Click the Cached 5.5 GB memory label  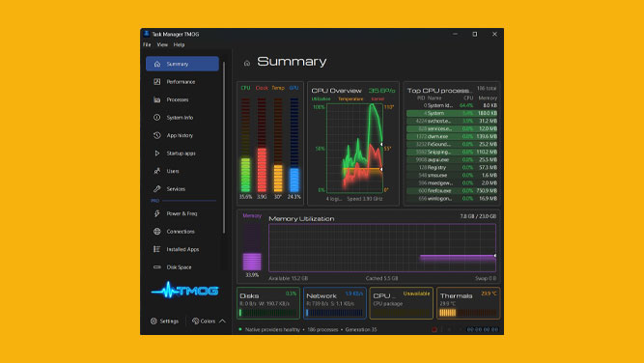click(x=382, y=278)
